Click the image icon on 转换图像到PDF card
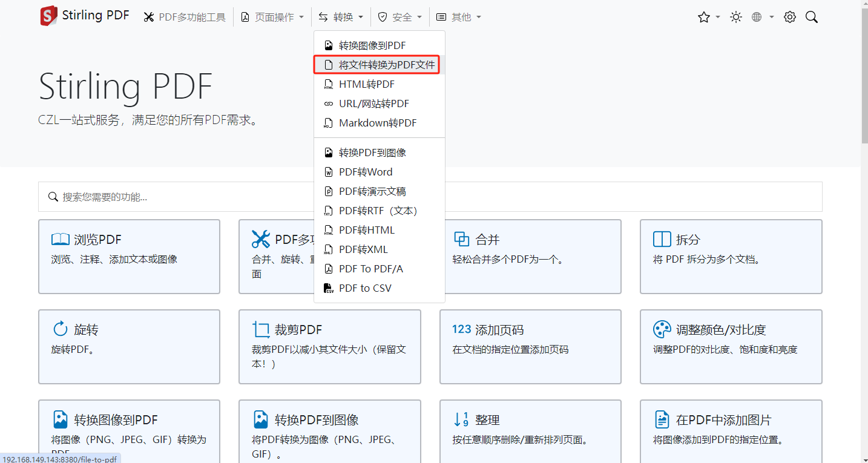This screenshot has height=463, width=868. [x=61, y=419]
